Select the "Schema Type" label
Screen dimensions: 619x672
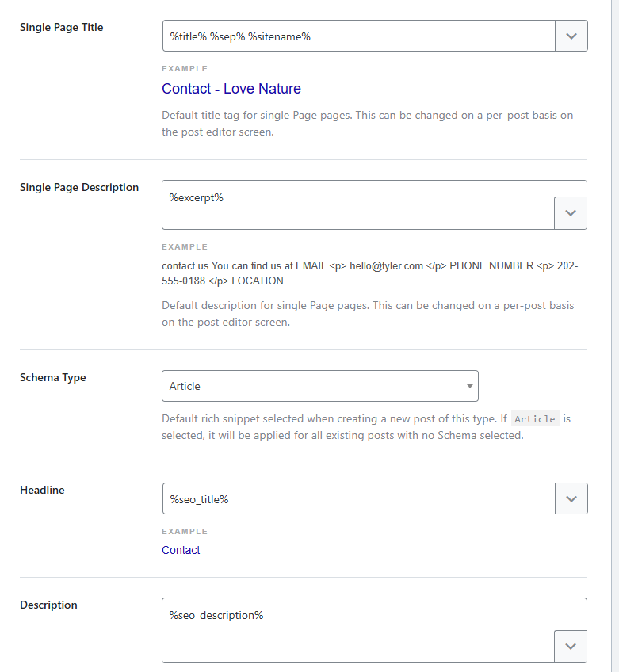pos(52,377)
